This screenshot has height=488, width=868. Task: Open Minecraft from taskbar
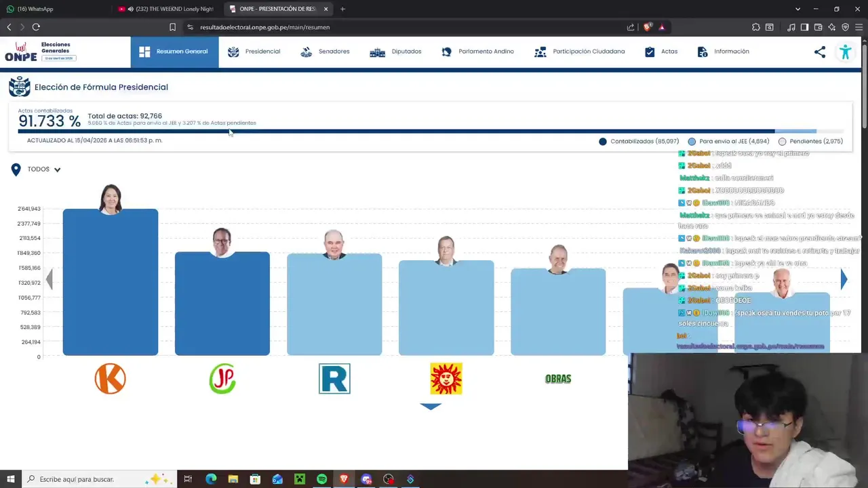[300, 479]
